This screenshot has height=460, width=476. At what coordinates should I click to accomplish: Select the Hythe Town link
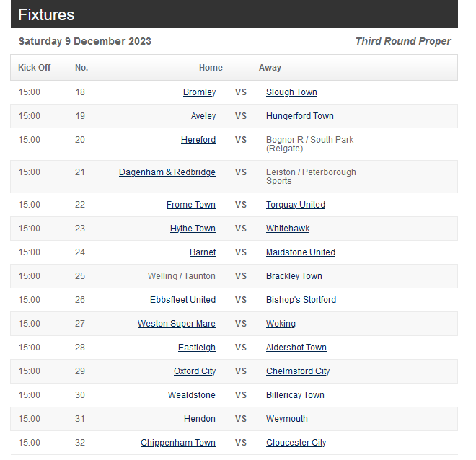coord(193,229)
